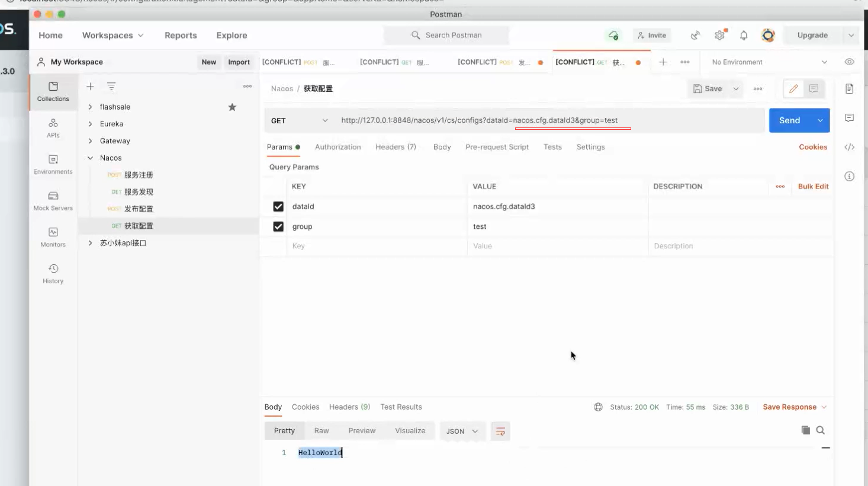This screenshot has width=868, height=486.
Task: Click the environment quick look eye icon
Action: point(850,62)
